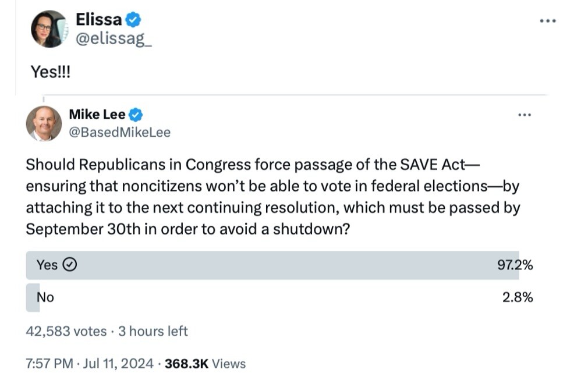Click Mike Lee's blue verified checkmark

coord(136,115)
